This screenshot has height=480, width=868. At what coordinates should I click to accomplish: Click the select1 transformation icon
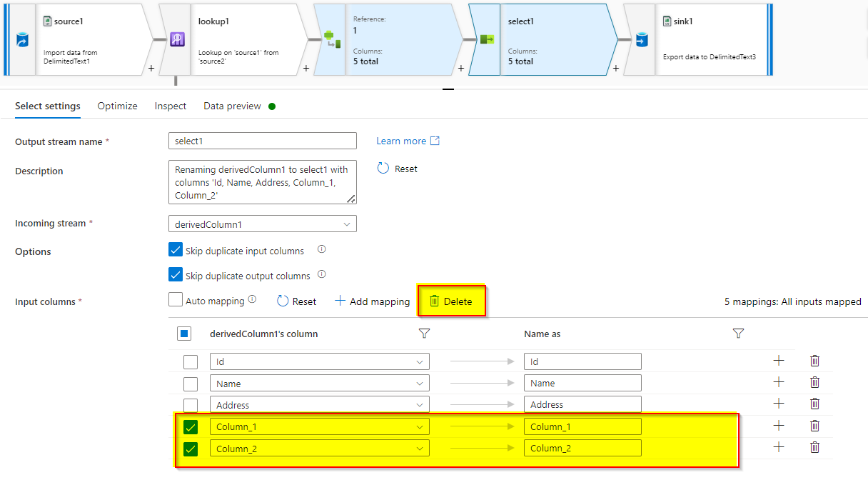[487, 40]
